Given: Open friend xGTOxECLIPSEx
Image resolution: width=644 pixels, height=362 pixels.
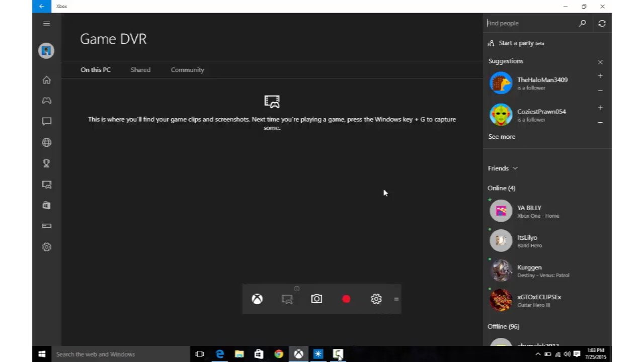Looking at the screenshot, I should click(x=547, y=300).
